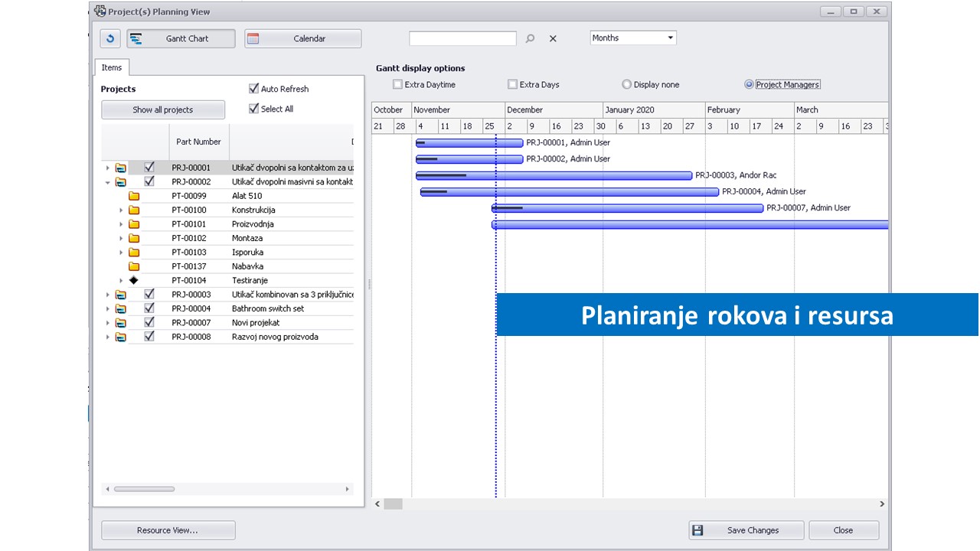Click the PRJ-00003 Gantt timeline bar
980x551 pixels.
point(554,175)
